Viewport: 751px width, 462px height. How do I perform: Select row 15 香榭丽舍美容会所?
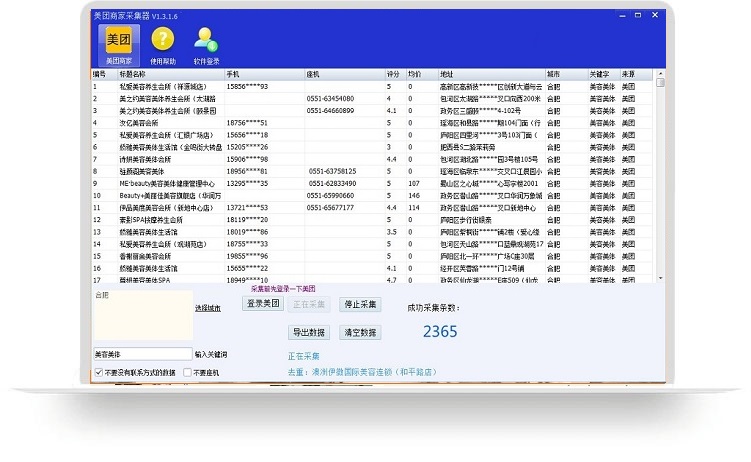click(x=372, y=256)
